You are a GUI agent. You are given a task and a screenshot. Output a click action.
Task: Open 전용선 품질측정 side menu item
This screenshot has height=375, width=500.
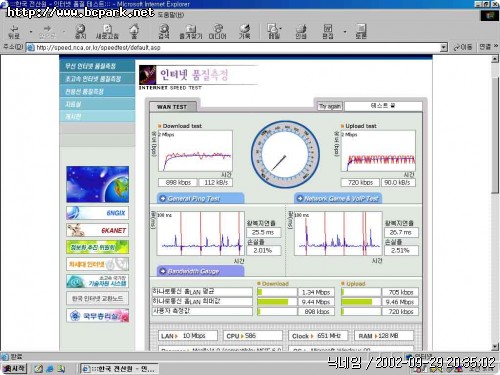(97, 91)
